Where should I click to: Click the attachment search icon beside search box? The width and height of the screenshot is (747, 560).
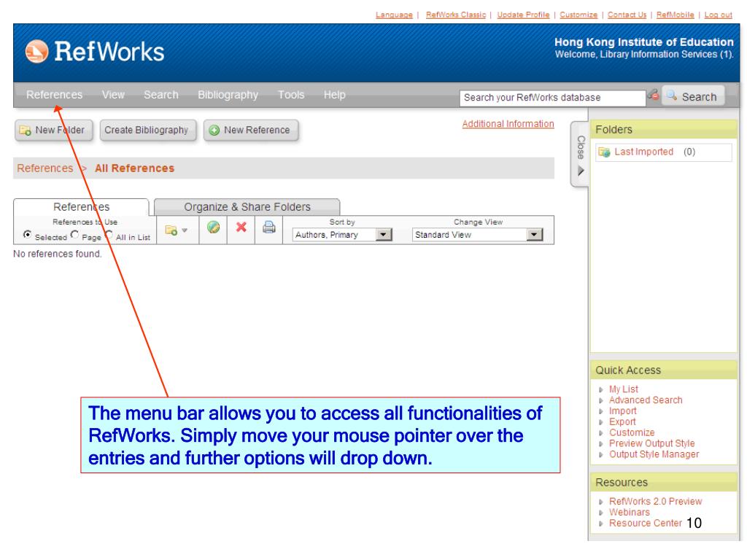pos(653,95)
